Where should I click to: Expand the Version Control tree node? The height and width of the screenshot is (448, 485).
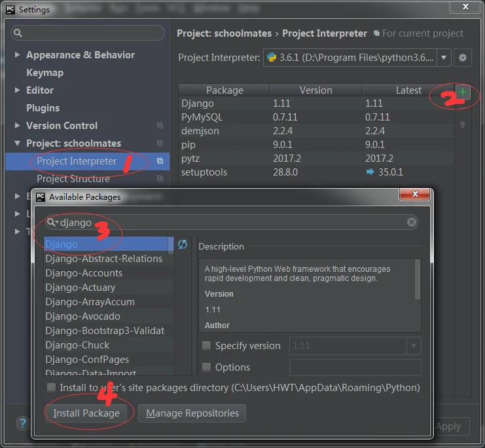(17, 125)
